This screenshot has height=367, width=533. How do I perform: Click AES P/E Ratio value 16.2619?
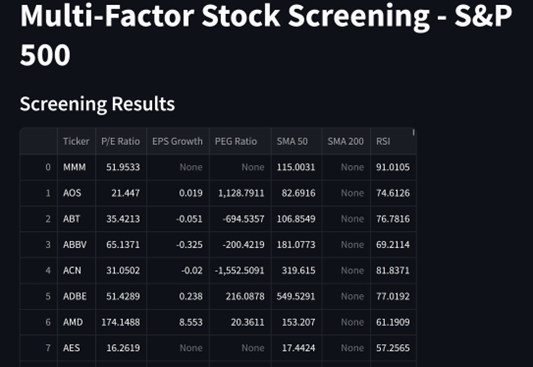click(121, 348)
